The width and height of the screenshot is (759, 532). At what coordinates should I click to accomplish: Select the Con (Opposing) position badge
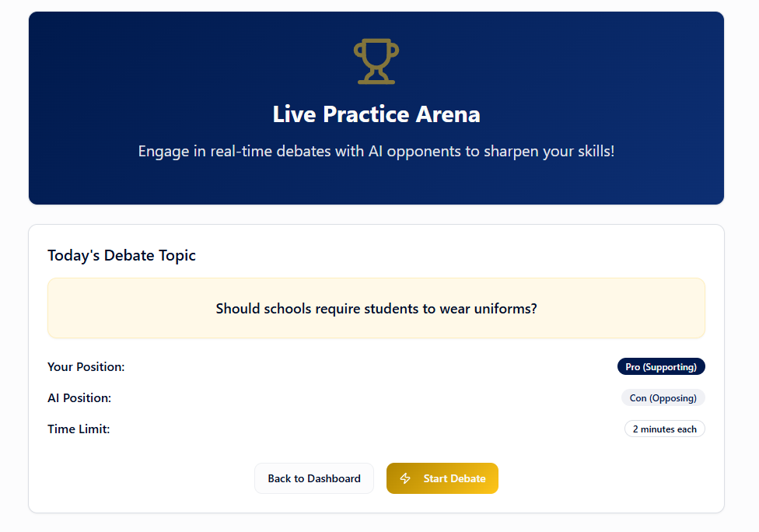[x=663, y=397]
